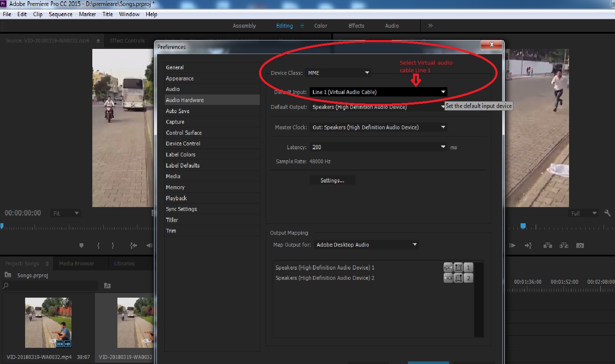Open the Editing workspace menu icon
Image resolution: width=615 pixels, height=364 pixels.
coord(302,26)
